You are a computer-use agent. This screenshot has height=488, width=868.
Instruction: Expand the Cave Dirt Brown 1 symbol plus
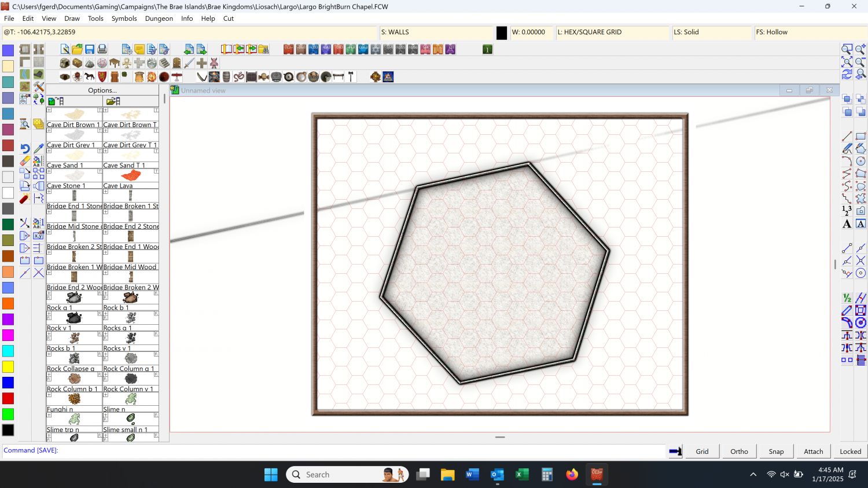49,110
